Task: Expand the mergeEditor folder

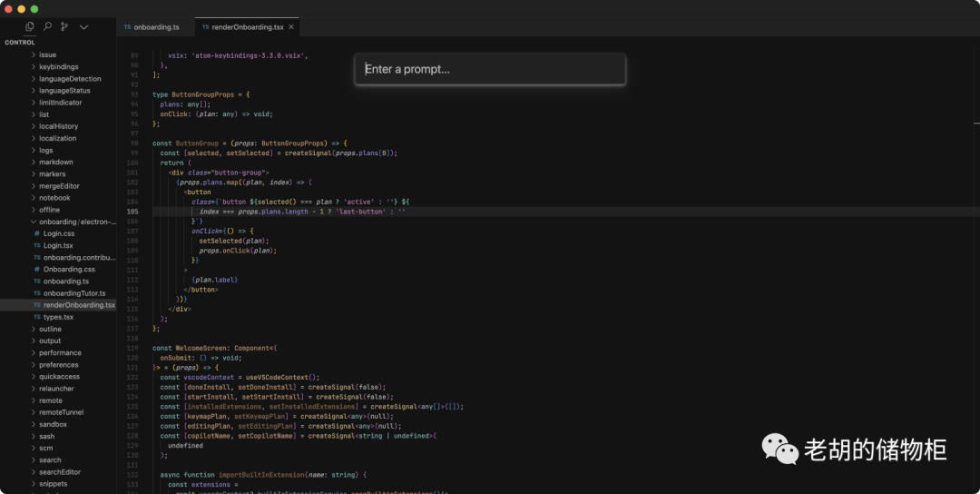Action: [x=58, y=186]
